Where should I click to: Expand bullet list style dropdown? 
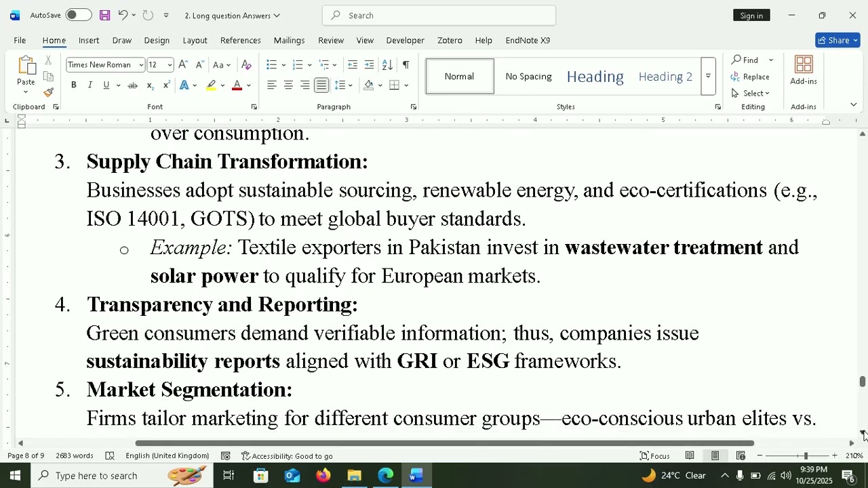coord(283,65)
